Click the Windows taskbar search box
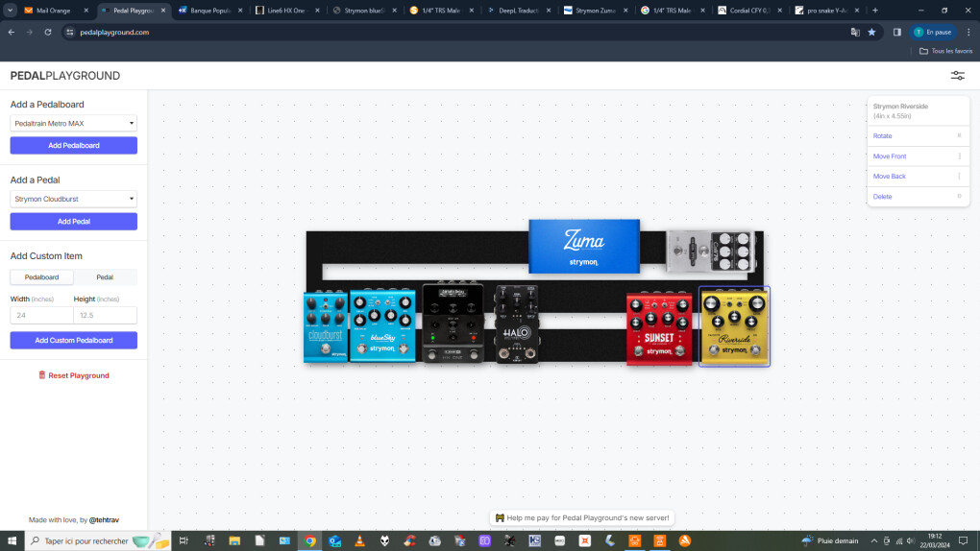980x551 pixels. click(97, 541)
